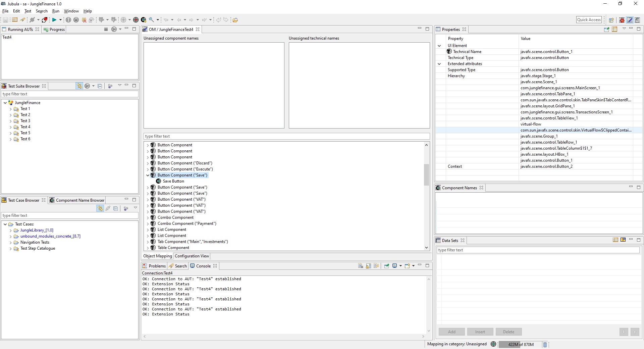Click the Connect to AUT Agent plug icon

click(x=33, y=20)
